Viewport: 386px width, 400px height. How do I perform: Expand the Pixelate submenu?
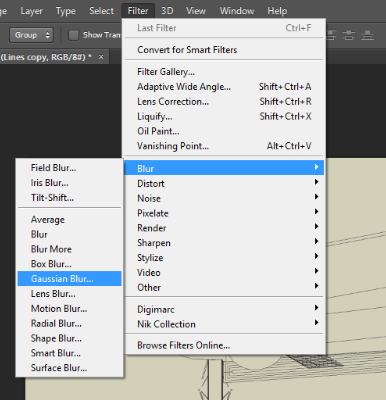coord(224,213)
